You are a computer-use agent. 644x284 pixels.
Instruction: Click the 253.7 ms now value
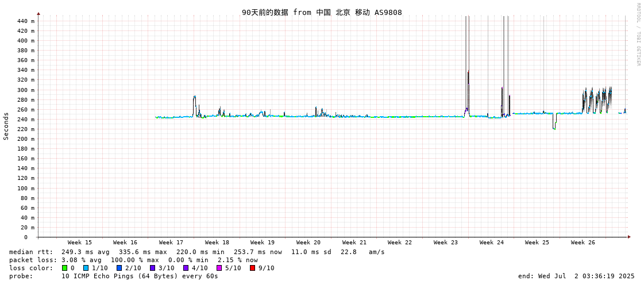click(257, 252)
